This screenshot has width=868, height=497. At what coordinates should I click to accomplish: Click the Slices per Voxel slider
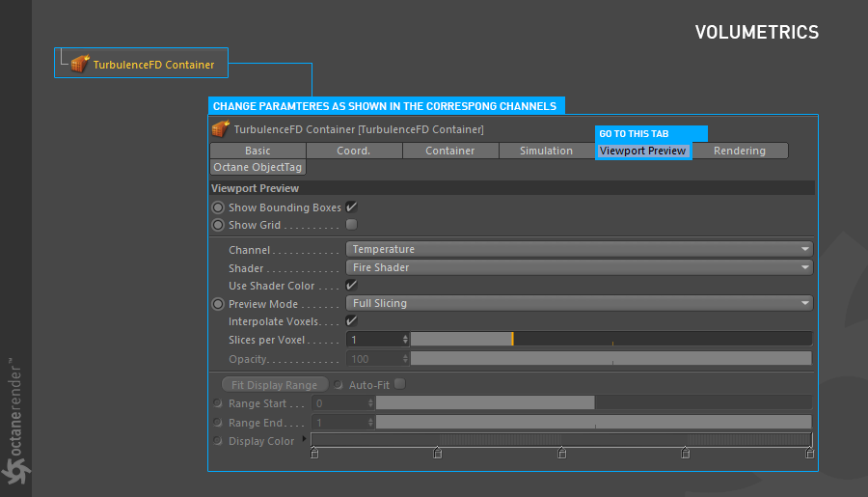point(611,339)
